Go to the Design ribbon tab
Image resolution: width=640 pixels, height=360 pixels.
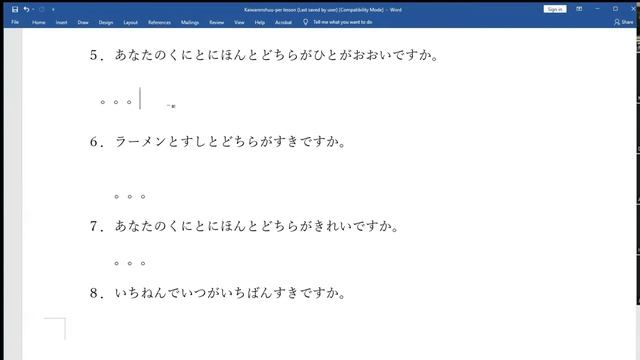tap(106, 22)
